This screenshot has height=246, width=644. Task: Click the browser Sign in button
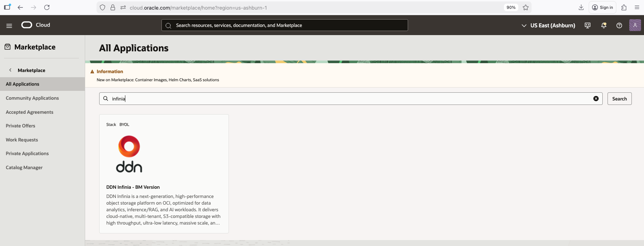click(602, 7)
